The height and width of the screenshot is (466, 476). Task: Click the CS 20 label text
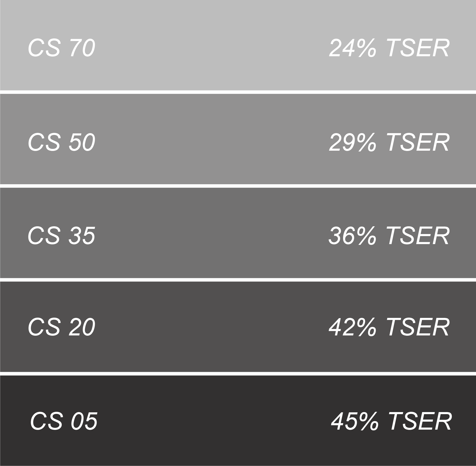tap(61, 327)
